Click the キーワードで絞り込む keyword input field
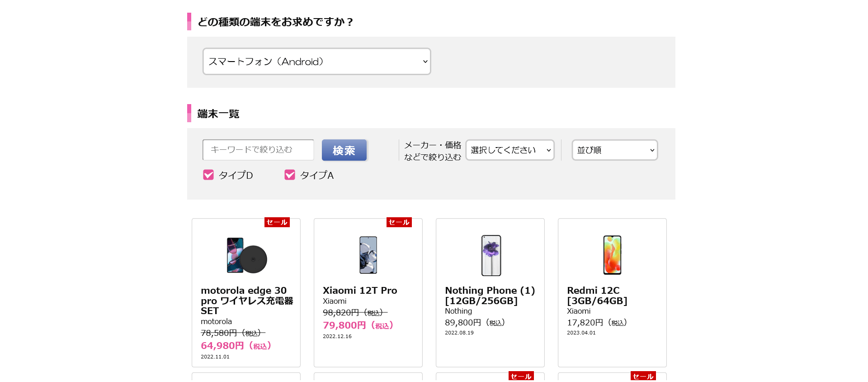This screenshot has height=382, width=868. [258, 150]
